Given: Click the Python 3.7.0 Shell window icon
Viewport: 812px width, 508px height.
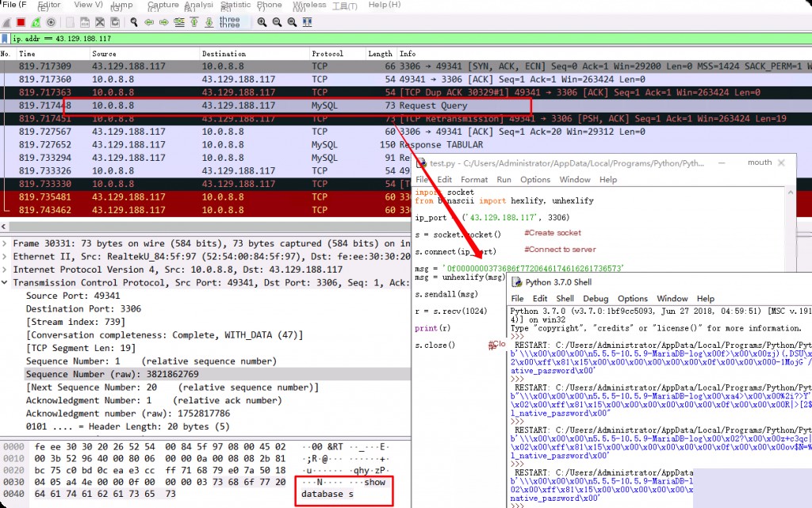Looking at the screenshot, I should [x=516, y=282].
